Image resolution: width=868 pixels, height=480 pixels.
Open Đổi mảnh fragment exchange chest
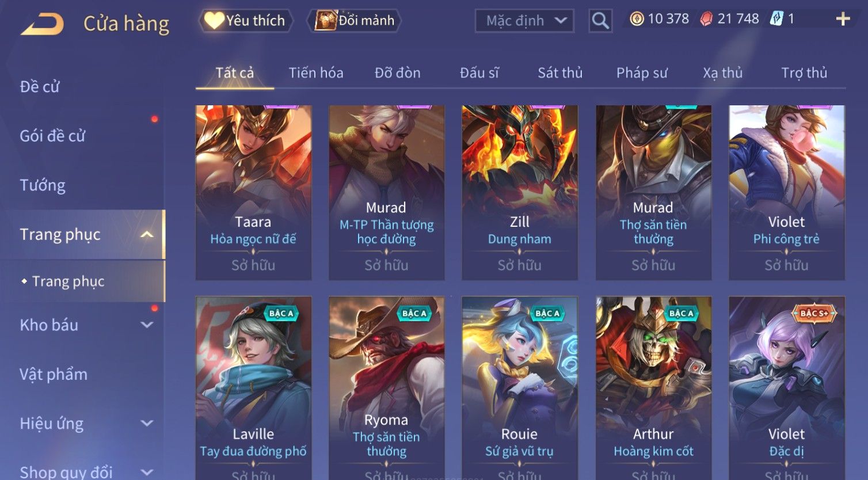click(x=355, y=21)
